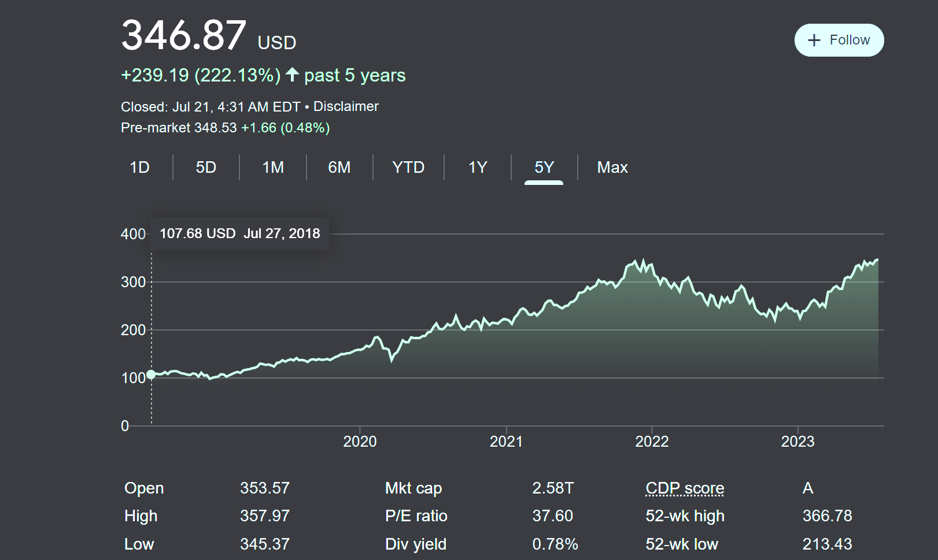Click the 2023 label on the chart axis
Screen dimensions: 938x560
coord(797,442)
